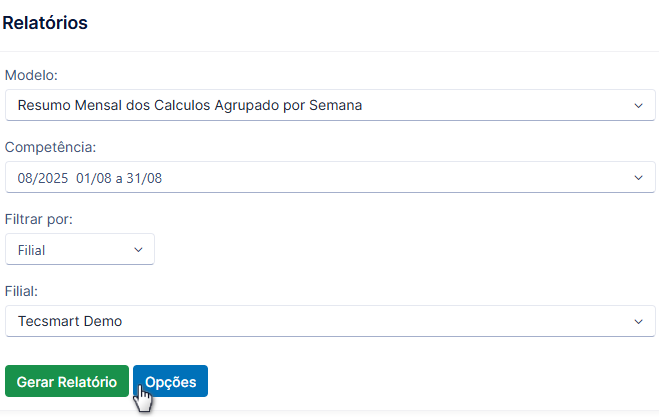Click the green Gerar Relatório button
The width and height of the screenshot is (659, 417).
click(67, 381)
